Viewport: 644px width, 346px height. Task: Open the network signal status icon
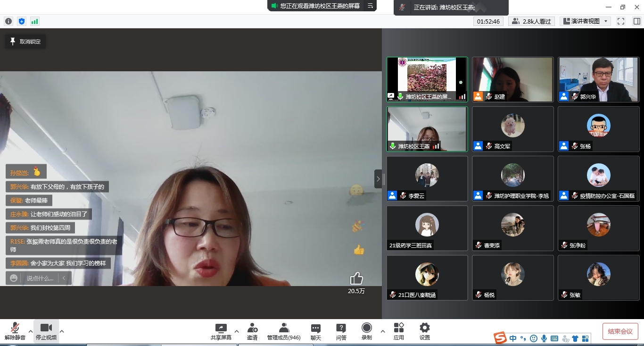(35, 21)
